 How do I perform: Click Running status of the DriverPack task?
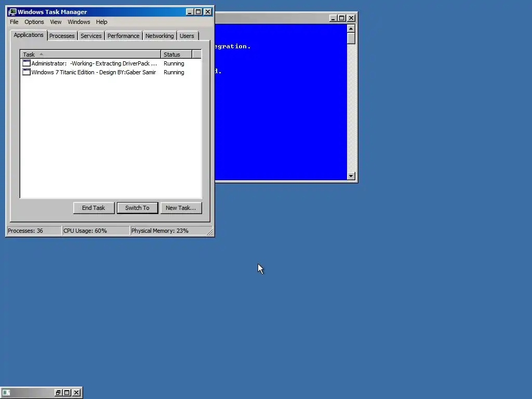[x=174, y=63]
